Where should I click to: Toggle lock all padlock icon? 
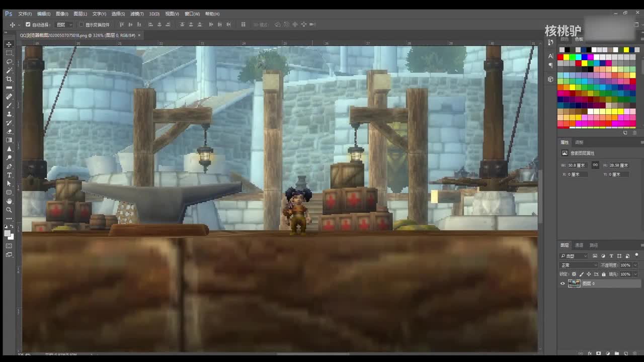pyautogui.click(x=603, y=274)
